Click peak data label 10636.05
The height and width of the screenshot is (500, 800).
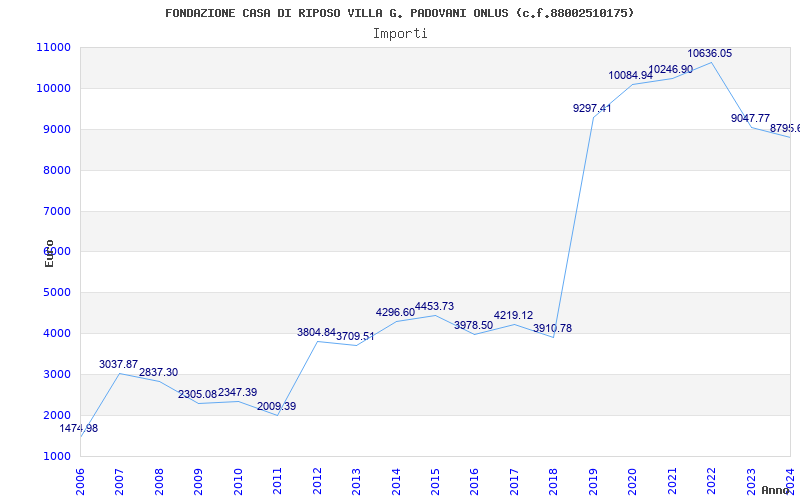pyautogui.click(x=710, y=54)
